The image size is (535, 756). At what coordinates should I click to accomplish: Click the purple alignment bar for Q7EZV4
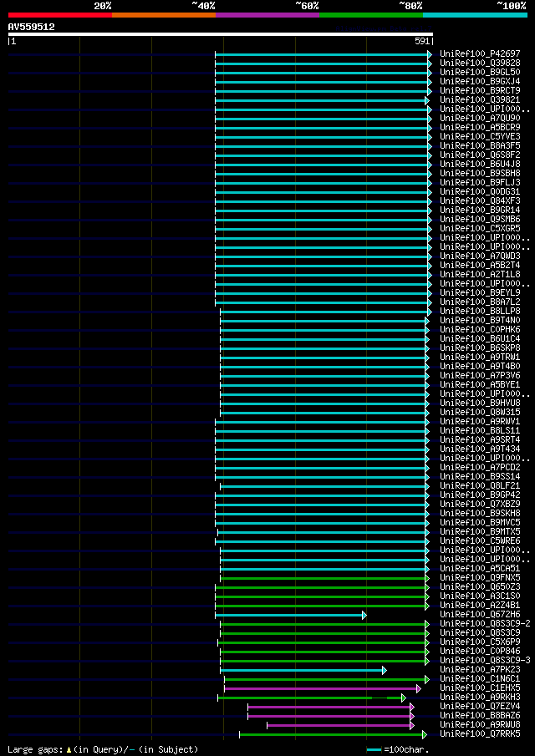coord(331,707)
